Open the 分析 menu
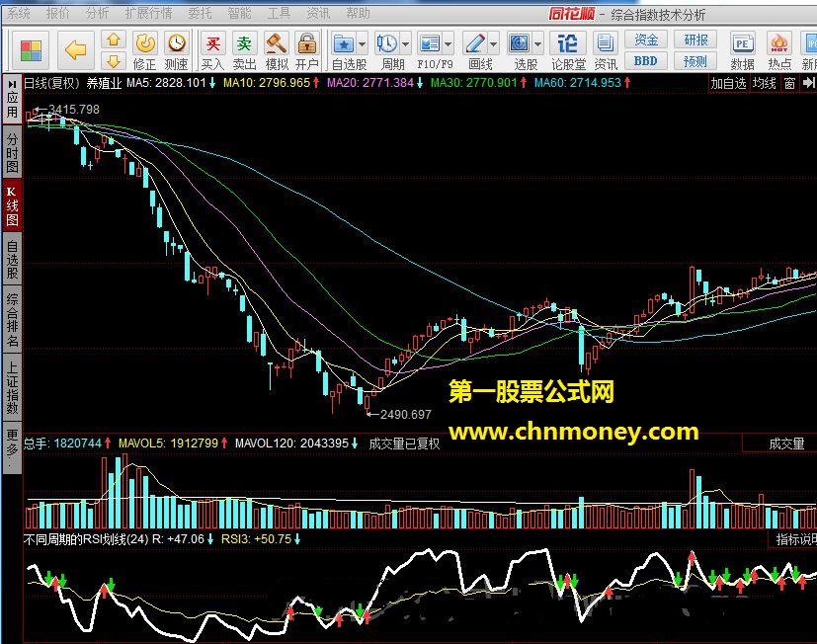 (98, 13)
